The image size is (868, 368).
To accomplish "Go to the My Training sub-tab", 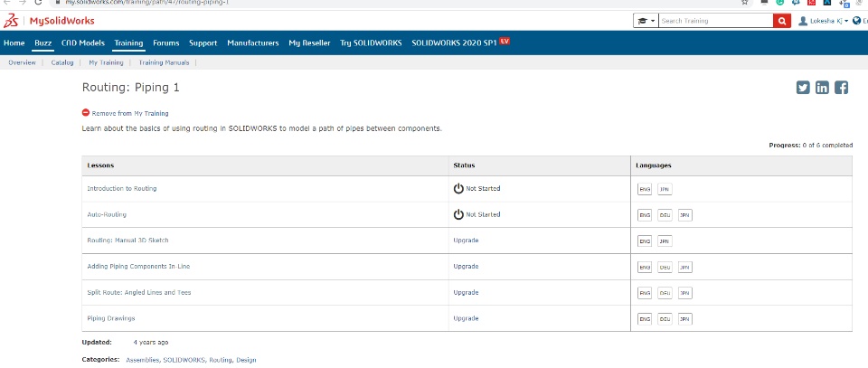I will 106,62.
